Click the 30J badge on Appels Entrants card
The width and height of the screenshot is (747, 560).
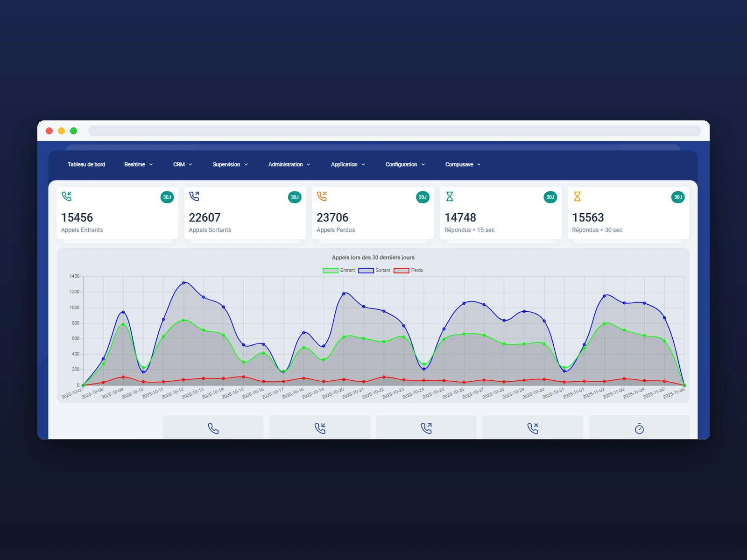point(167,197)
